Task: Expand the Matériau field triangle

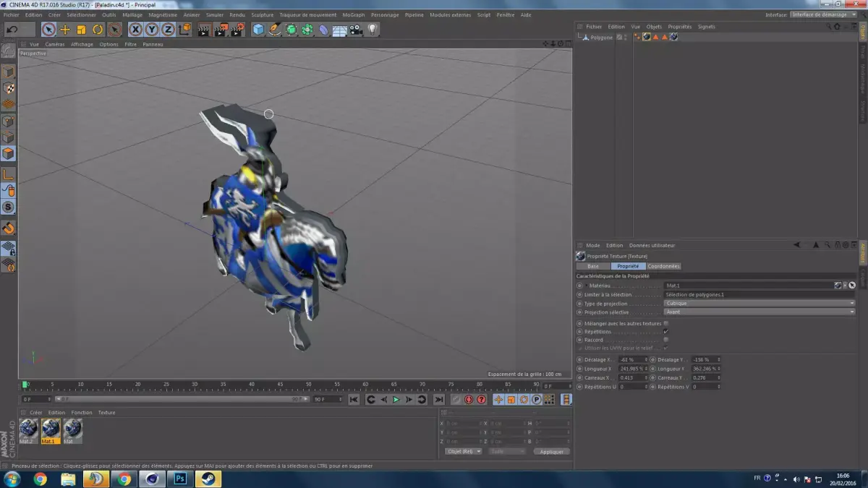Action: 587,286
